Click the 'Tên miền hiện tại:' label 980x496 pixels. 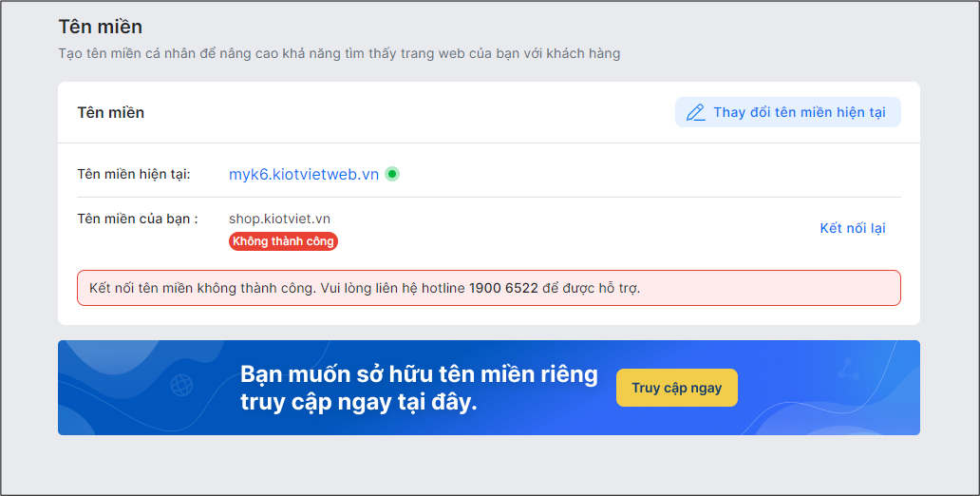point(134,174)
